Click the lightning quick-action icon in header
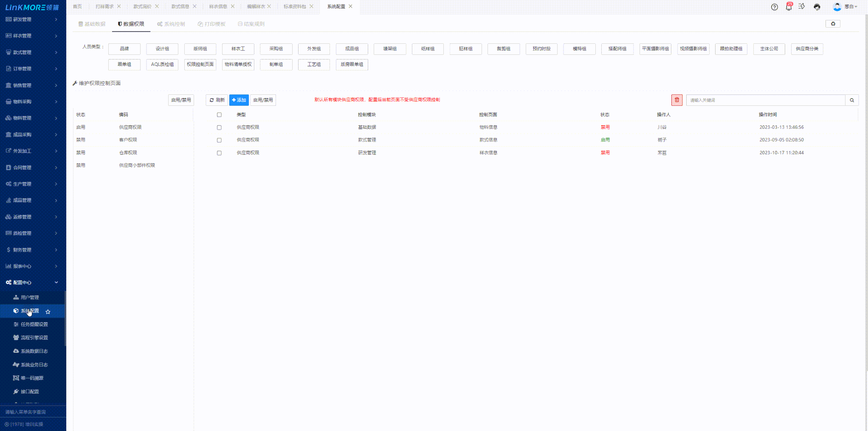The image size is (868, 431). coord(802,7)
